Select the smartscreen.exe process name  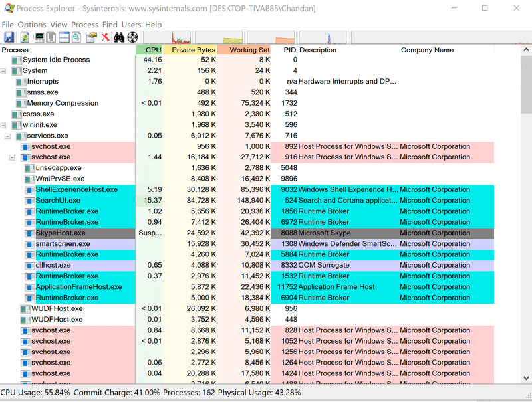coord(63,244)
